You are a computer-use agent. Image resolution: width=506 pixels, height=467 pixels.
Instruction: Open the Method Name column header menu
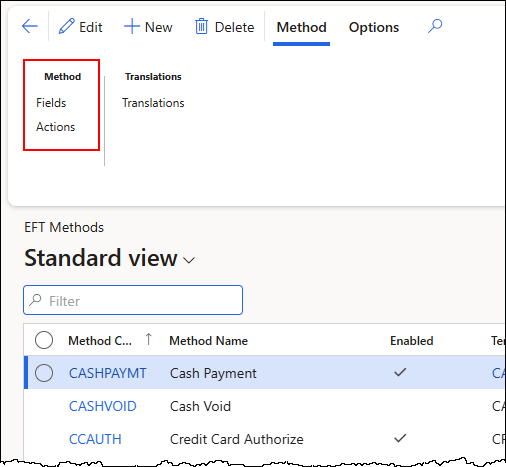(208, 341)
